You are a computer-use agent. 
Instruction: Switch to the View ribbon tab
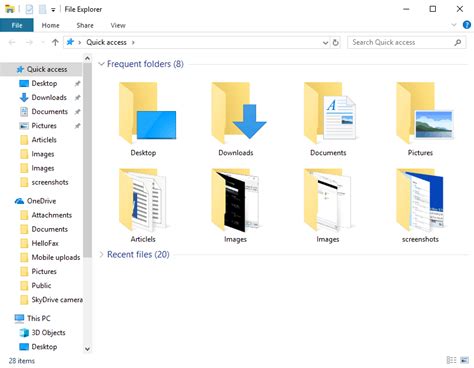coord(118,25)
